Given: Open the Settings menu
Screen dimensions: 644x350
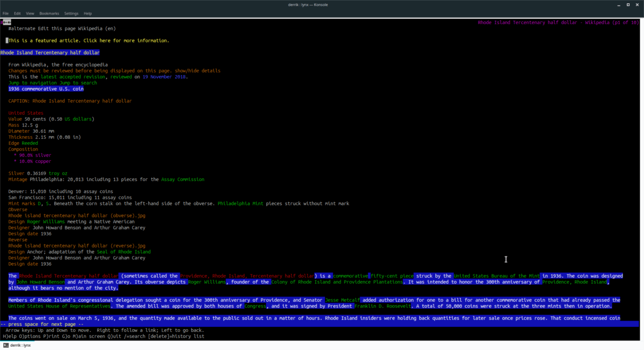Looking at the screenshot, I should click(x=71, y=13).
